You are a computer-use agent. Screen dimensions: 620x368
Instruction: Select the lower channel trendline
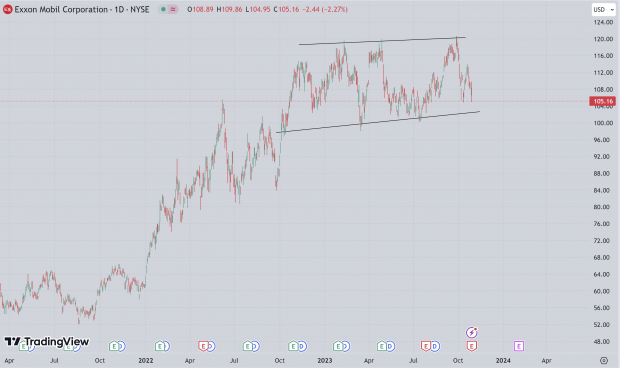(x=378, y=122)
